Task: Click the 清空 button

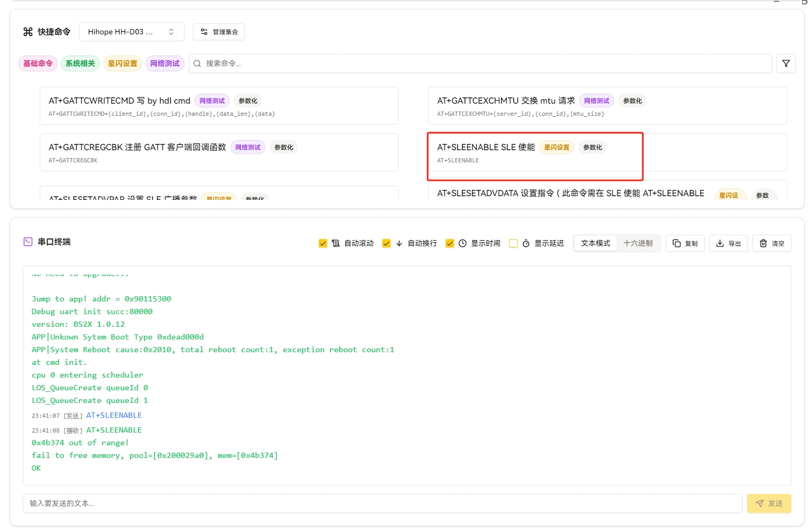Action: pyautogui.click(x=772, y=243)
